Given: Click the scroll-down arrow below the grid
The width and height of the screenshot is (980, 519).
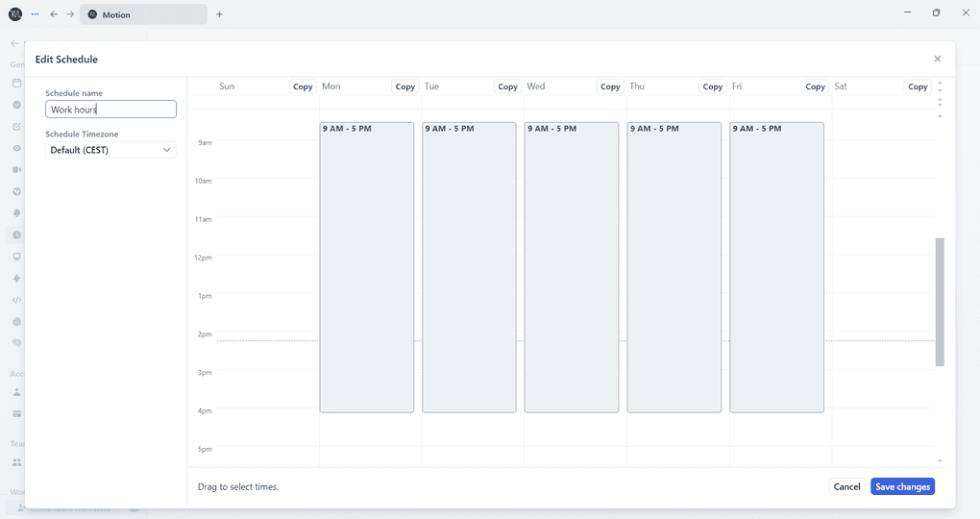Looking at the screenshot, I should [x=940, y=460].
